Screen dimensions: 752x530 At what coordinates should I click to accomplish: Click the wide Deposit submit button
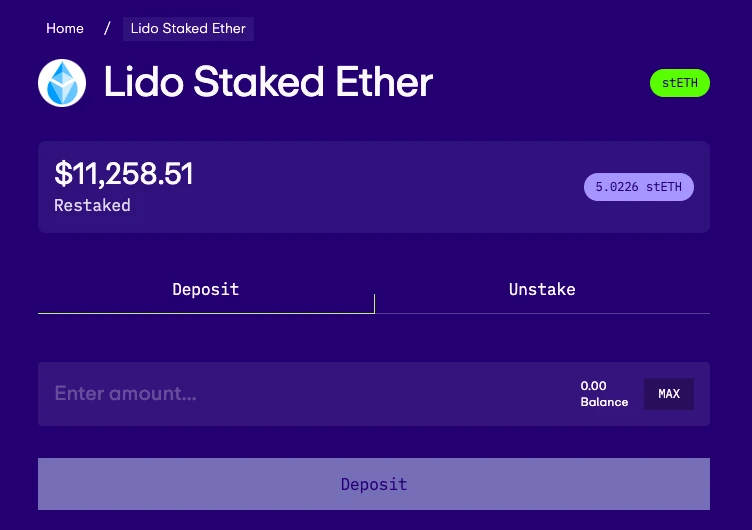(x=374, y=484)
